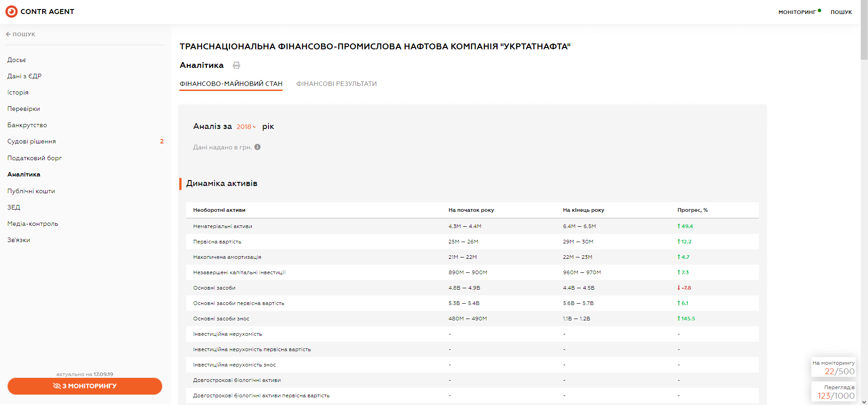Click the Contr Agent logo icon
Viewport: 868px width, 405px height.
[12, 11]
